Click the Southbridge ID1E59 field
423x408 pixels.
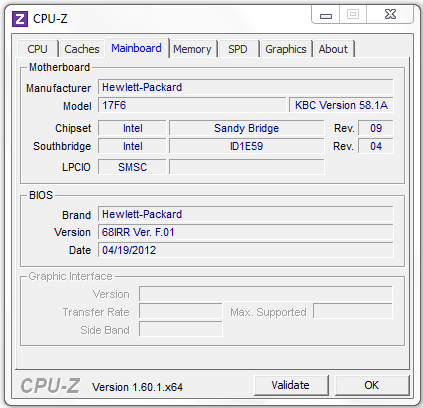click(247, 146)
